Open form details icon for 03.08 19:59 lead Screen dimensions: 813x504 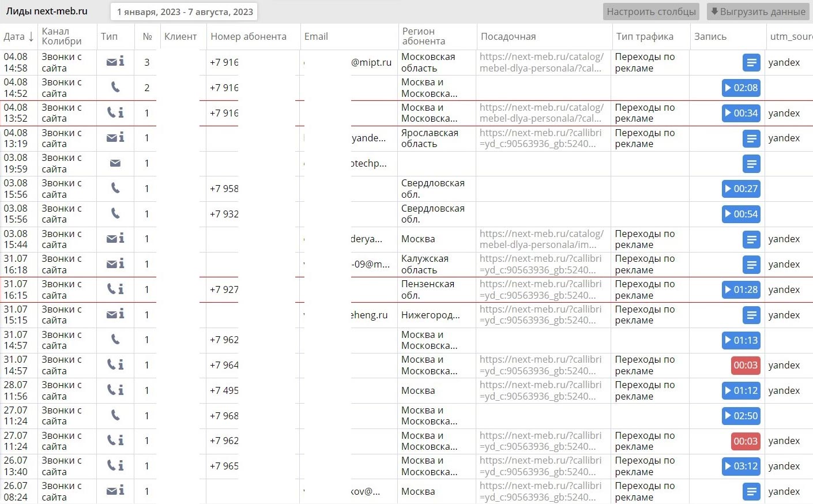pos(751,164)
